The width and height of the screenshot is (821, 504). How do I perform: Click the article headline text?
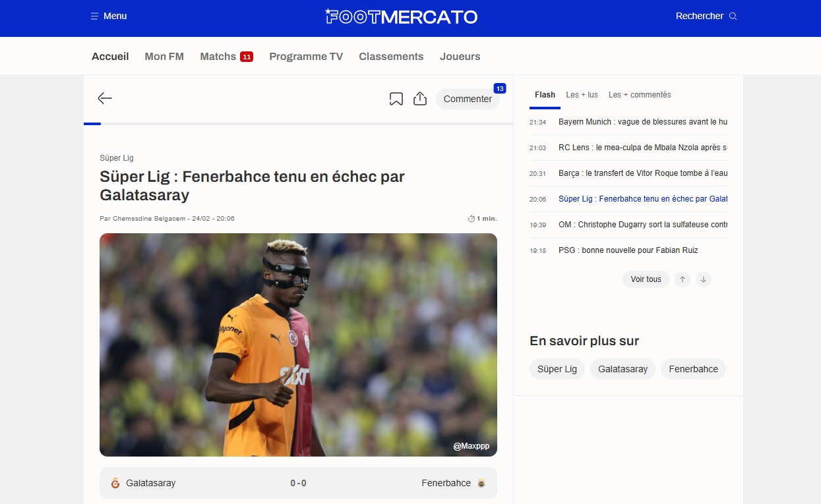point(252,186)
